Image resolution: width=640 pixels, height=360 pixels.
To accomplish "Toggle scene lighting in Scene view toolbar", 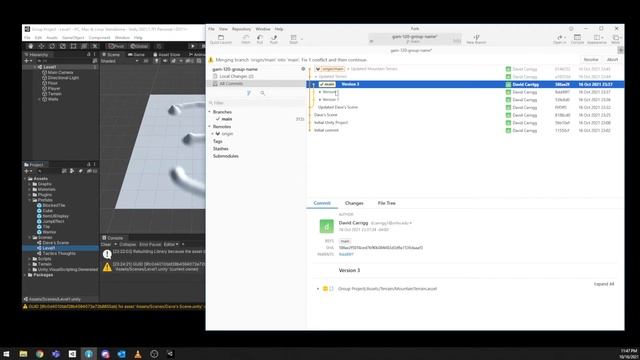I will [x=156, y=61].
